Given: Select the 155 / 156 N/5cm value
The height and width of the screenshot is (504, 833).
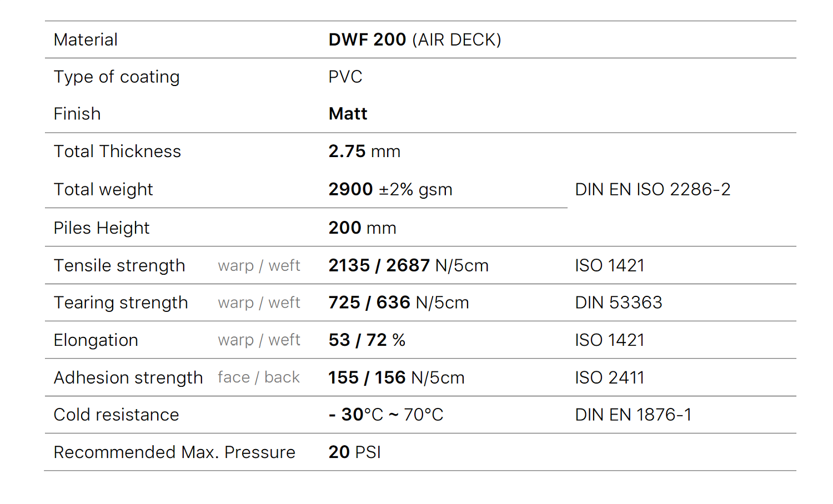Looking at the screenshot, I should point(396,377).
